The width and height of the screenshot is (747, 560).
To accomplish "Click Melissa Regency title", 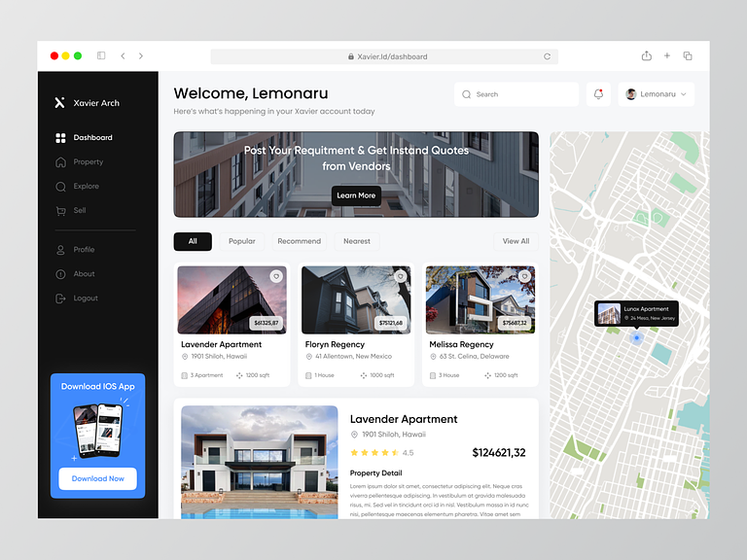I will [461, 344].
